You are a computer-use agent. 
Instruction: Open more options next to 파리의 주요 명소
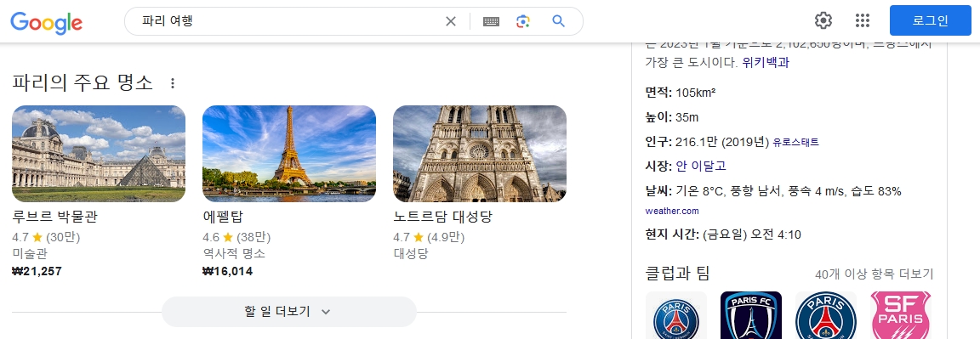tap(174, 82)
